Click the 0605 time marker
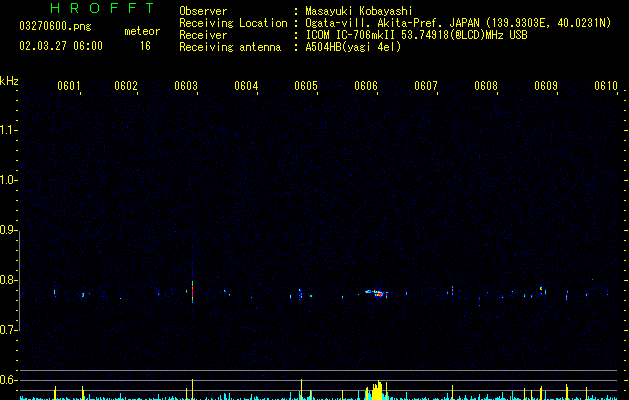629x400 pixels. pyautogui.click(x=306, y=86)
